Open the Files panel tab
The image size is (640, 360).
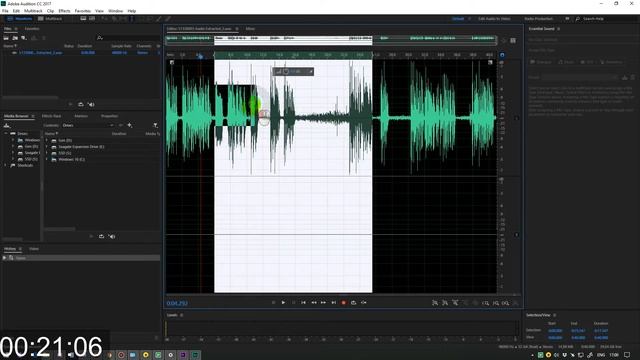(x=8, y=29)
